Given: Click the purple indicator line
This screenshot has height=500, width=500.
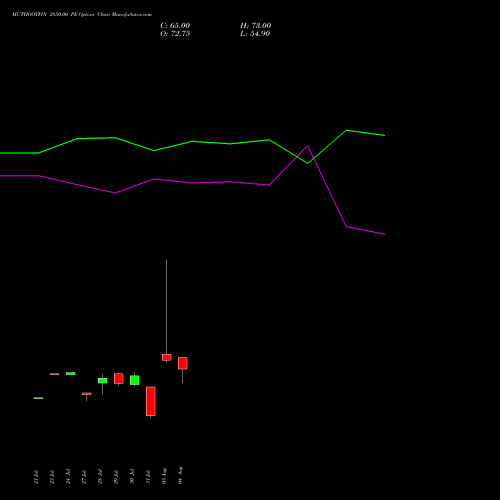Looking at the screenshot, I should pyautogui.click(x=192, y=183).
